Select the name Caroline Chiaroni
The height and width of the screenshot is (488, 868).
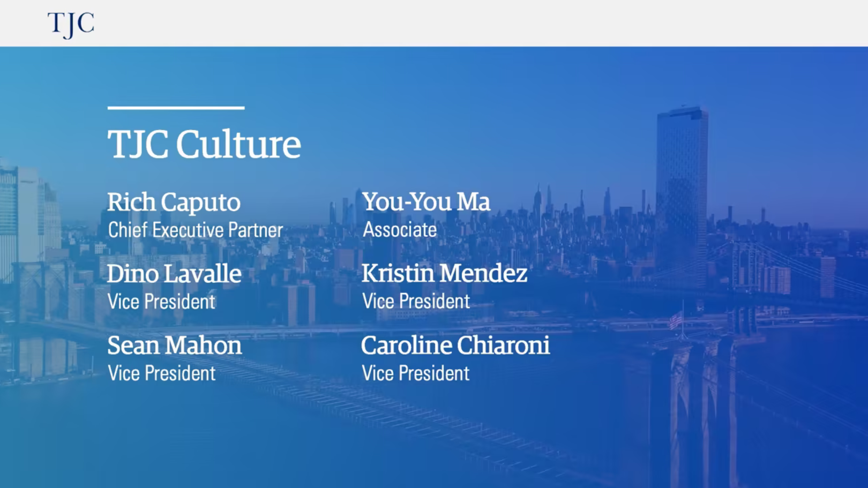[x=455, y=345]
